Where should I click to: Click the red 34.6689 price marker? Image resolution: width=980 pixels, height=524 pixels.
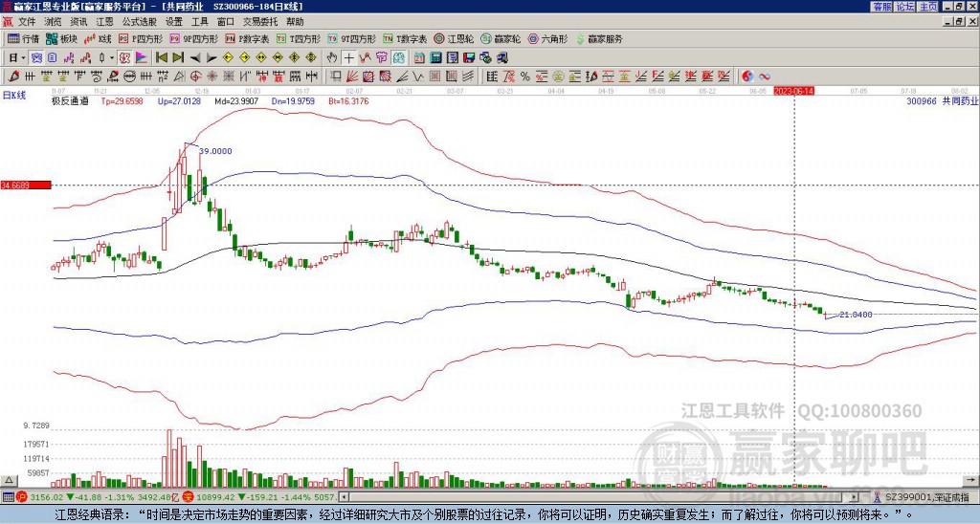click(x=26, y=185)
